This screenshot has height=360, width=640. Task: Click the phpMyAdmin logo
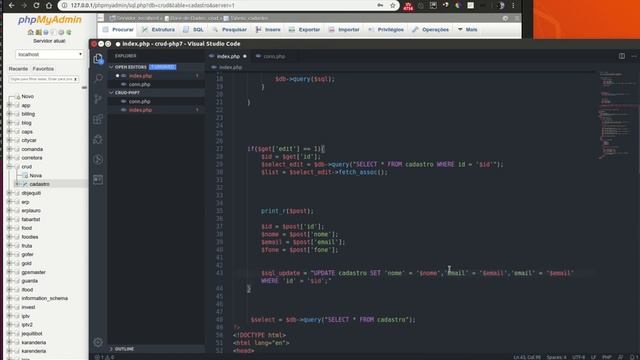(50, 20)
